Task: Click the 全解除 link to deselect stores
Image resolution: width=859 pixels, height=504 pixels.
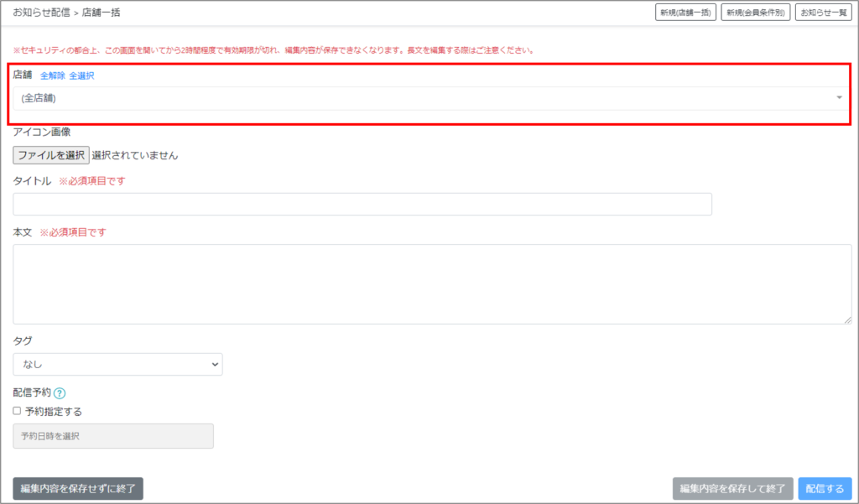Action: pyautogui.click(x=52, y=75)
